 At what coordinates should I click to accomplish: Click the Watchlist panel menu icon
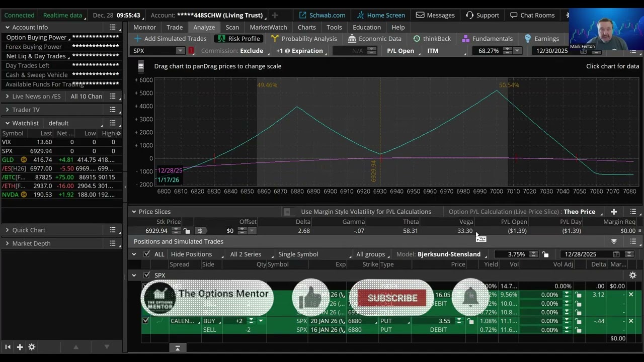coord(113,123)
